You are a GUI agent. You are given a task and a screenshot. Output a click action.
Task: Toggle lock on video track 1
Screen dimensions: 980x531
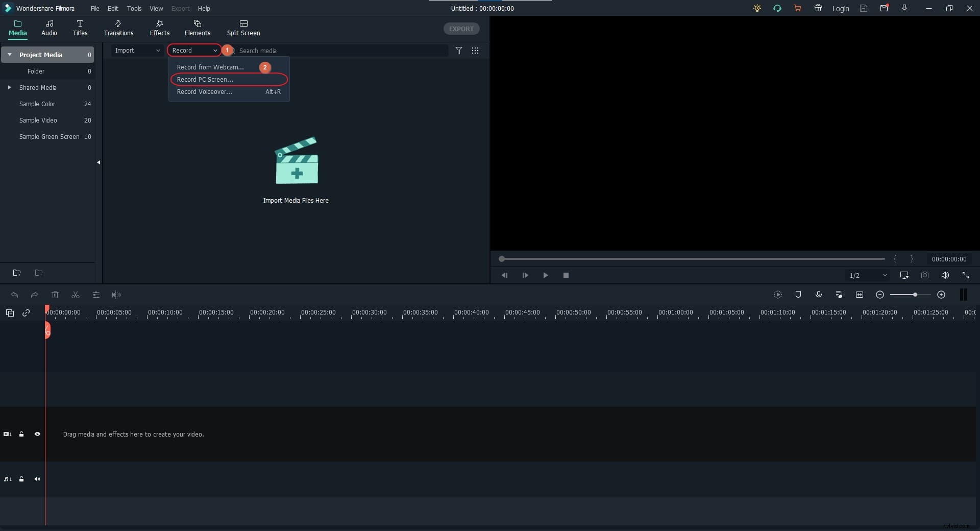tap(21, 434)
